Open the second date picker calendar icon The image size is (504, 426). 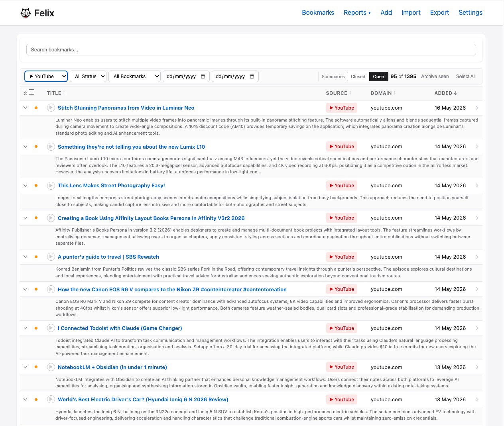click(x=252, y=77)
